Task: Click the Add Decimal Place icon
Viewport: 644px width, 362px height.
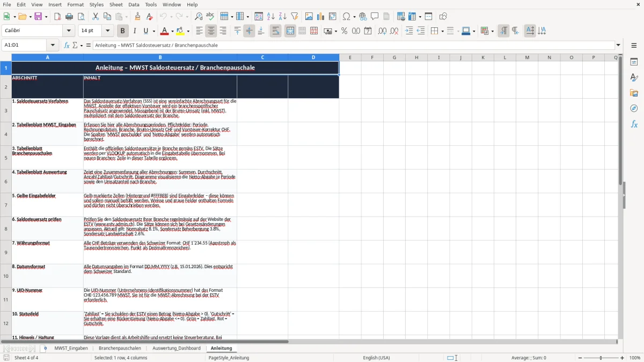Action: tap(382, 31)
